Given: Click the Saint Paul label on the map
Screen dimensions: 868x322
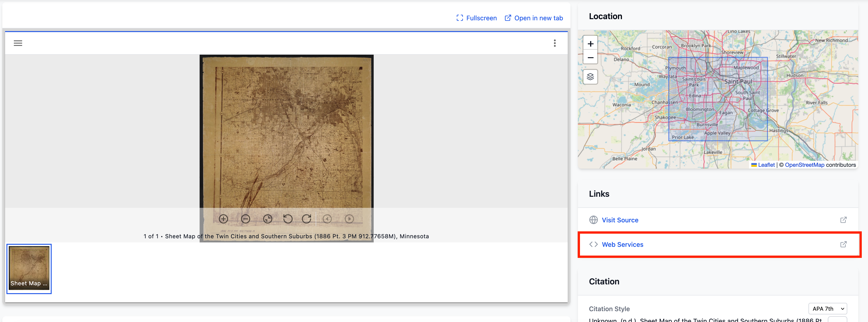Looking at the screenshot, I should coord(738,82).
